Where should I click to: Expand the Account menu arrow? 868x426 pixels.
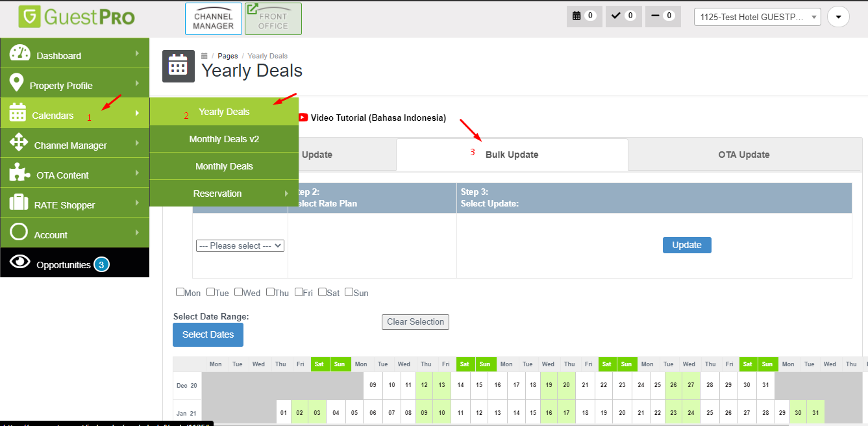(x=137, y=233)
